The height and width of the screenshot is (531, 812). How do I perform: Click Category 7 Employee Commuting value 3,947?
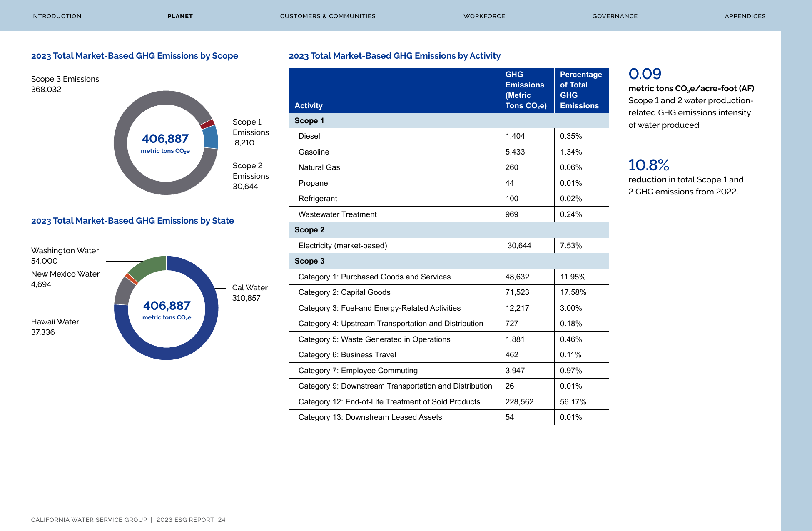point(515,371)
